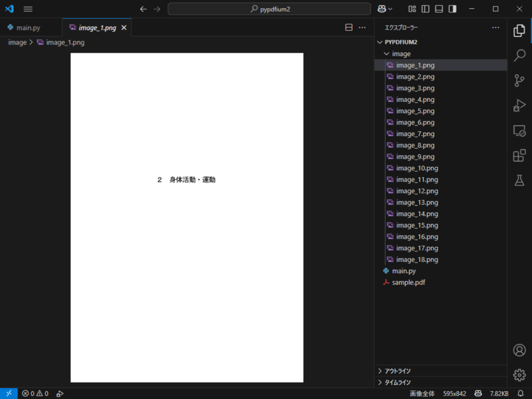Open the Extensions view icon
Viewport: 532px width, 399px height.
tap(519, 155)
